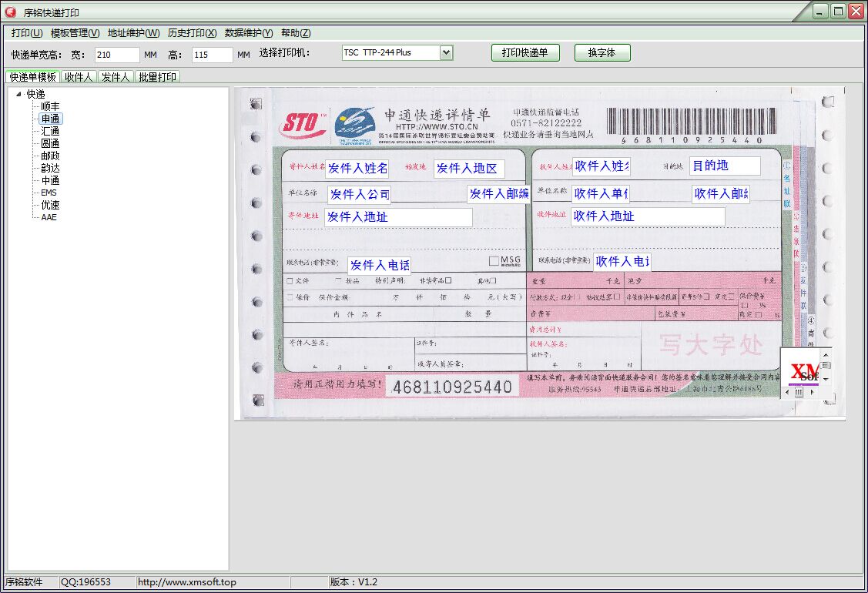
Task: Select 优速 in the courier tree
Action: [50, 205]
